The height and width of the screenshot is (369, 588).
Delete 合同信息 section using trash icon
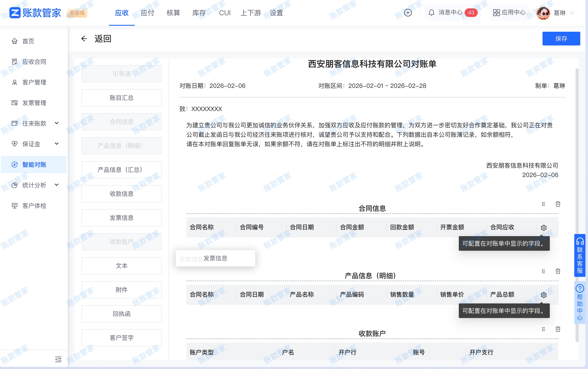point(558,204)
